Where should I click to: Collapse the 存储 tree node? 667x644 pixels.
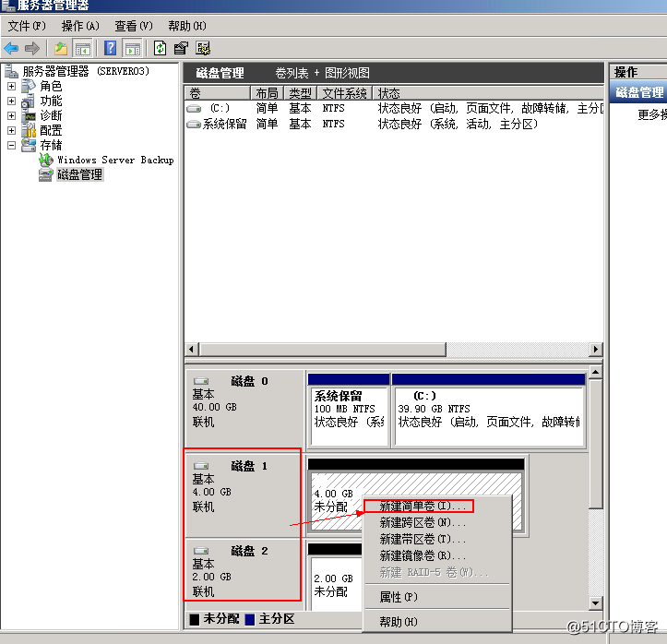pyautogui.click(x=11, y=146)
